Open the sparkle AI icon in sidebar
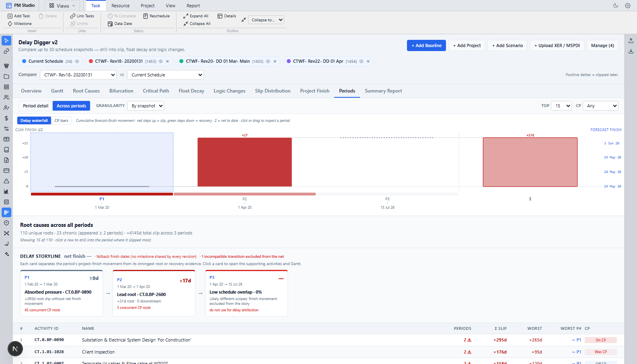This screenshot has width=637, height=364. pos(6,254)
